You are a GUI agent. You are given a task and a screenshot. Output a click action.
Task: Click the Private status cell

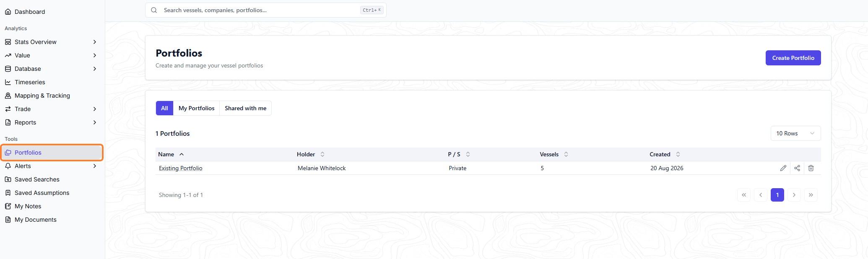tap(457, 168)
